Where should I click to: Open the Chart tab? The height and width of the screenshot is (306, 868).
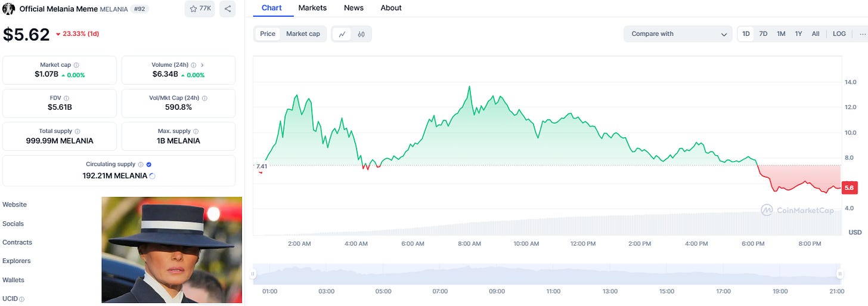click(x=272, y=8)
